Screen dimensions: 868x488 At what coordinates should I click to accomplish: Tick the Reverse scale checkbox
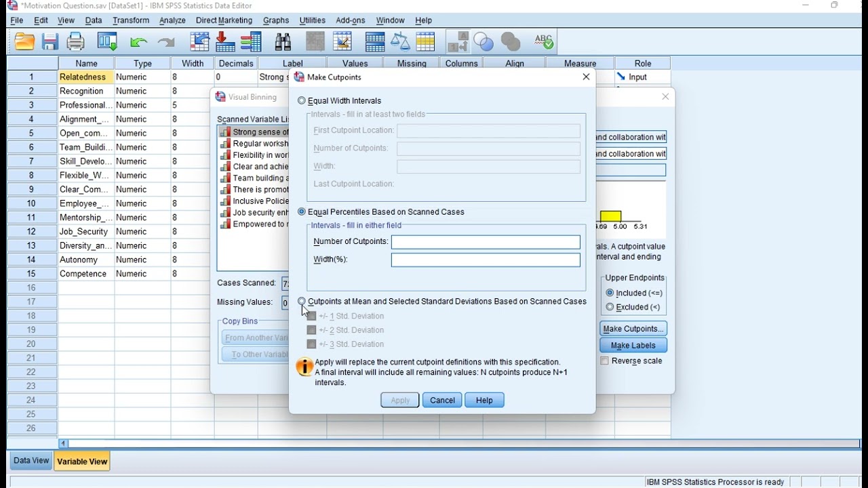click(605, 361)
